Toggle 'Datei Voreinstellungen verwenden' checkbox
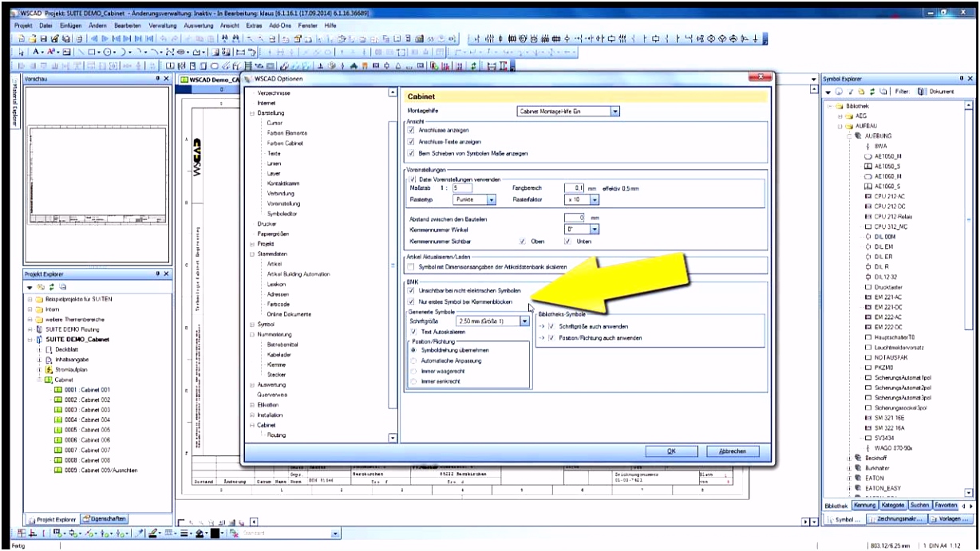The height and width of the screenshot is (551, 980). click(413, 179)
